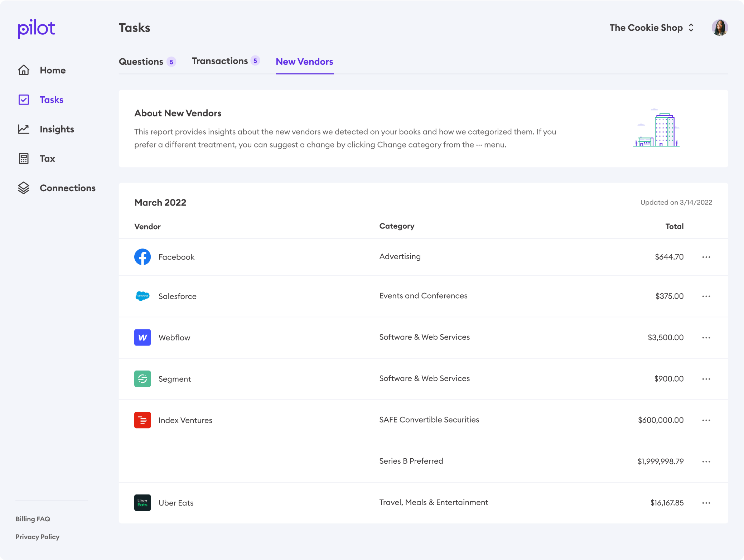Open the Connections layers icon

pos(24,188)
